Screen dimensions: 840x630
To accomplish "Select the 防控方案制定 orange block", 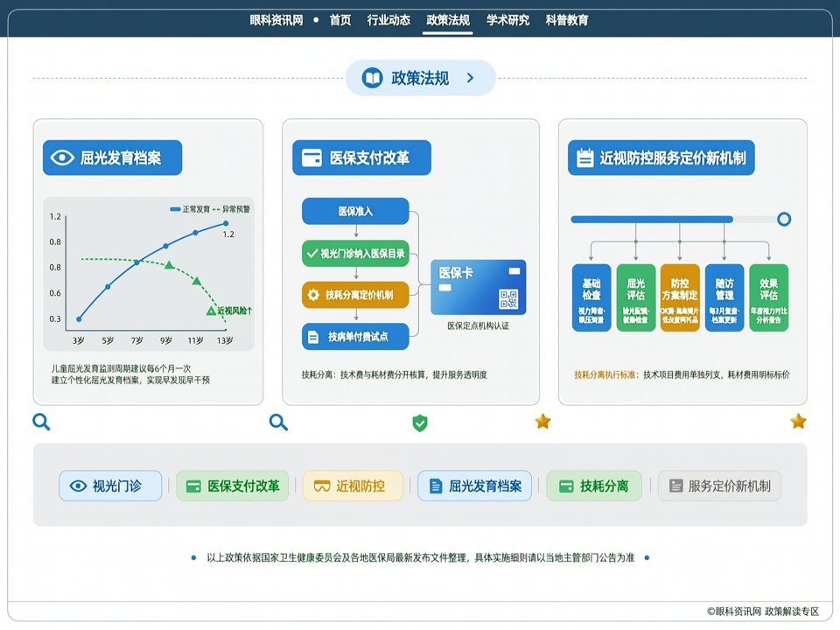I will [680, 297].
